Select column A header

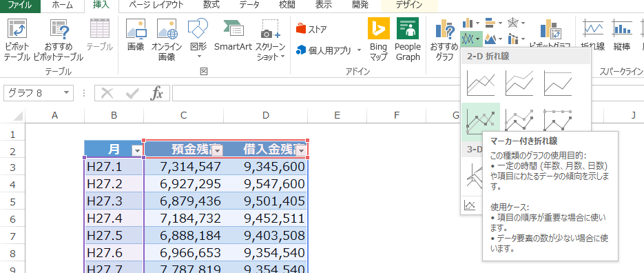pyautogui.click(x=54, y=116)
